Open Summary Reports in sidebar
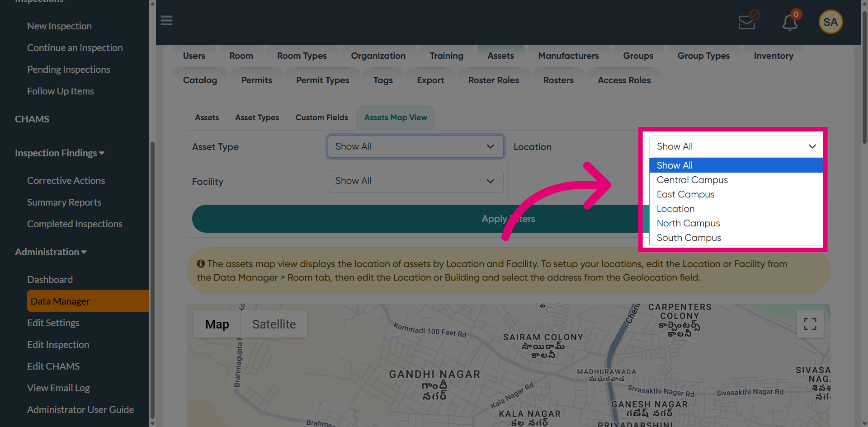868x427 pixels. click(x=64, y=202)
